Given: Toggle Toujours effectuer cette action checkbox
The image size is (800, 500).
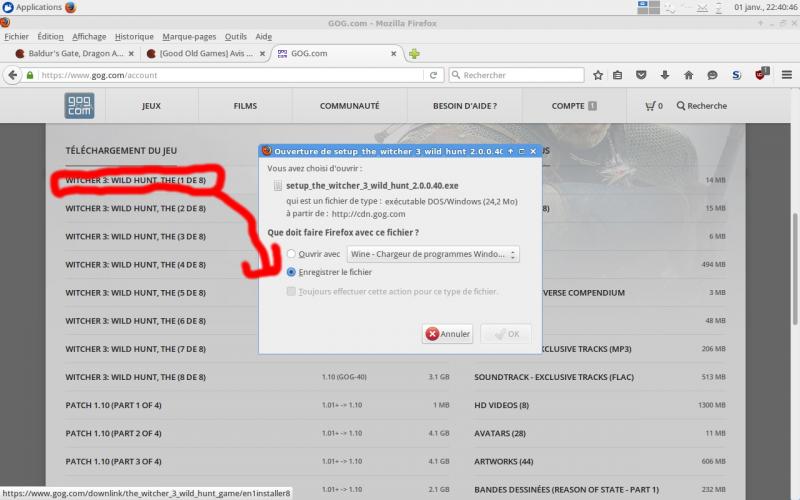Looking at the screenshot, I should pos(291,291).
